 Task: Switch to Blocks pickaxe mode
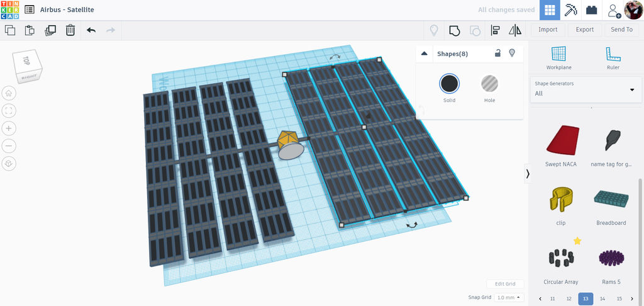[570, 10]
